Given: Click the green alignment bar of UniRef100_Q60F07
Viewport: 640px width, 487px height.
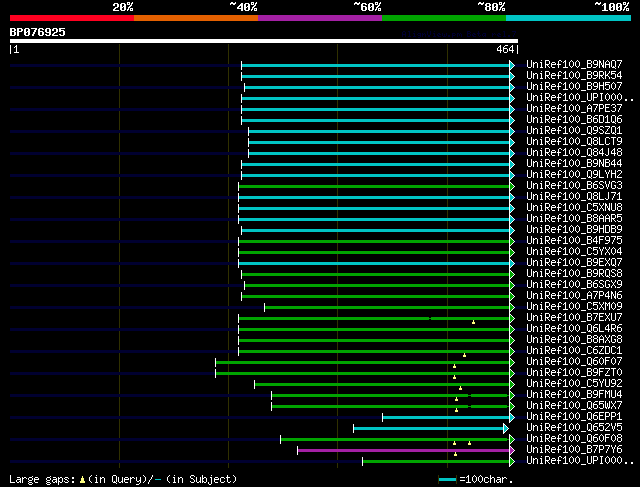Looking at the screenshot, I should click(x=362, y=362).
